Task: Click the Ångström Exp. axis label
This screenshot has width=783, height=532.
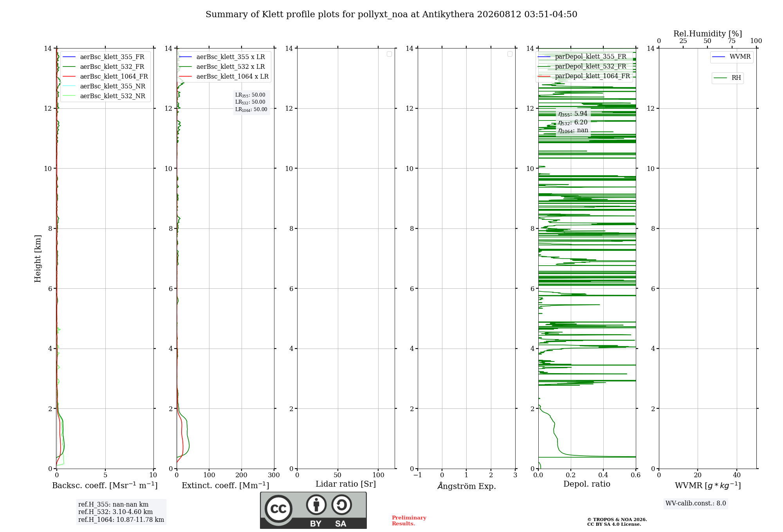Action: (467, 486)
